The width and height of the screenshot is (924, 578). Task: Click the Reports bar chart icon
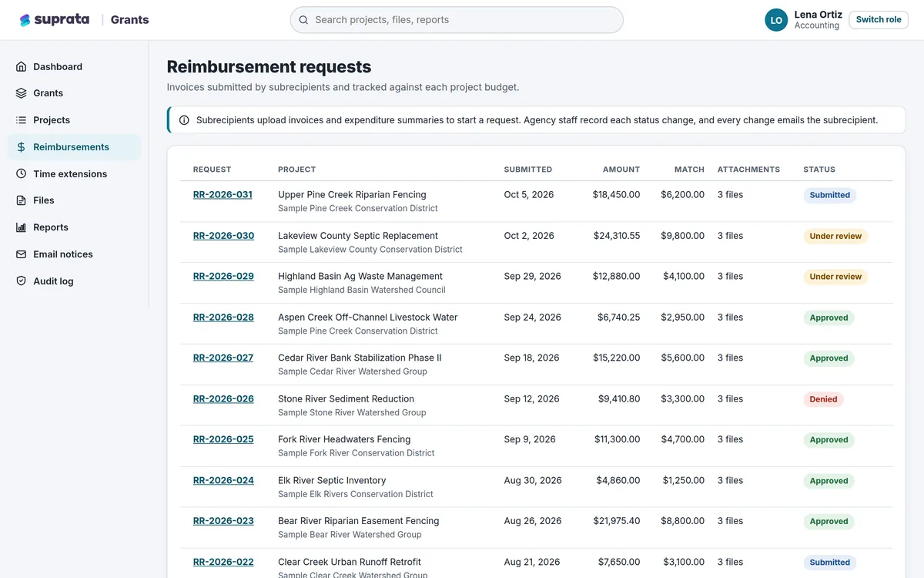click(x=22, y=227)
